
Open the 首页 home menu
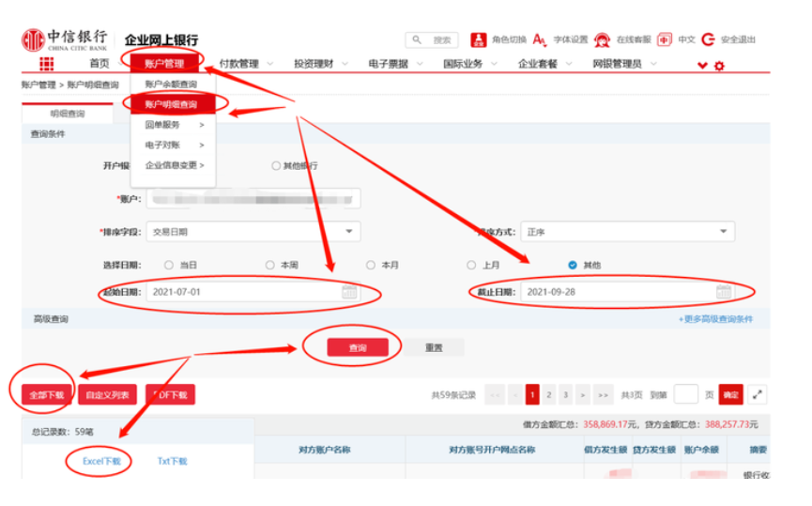[100, 64]
